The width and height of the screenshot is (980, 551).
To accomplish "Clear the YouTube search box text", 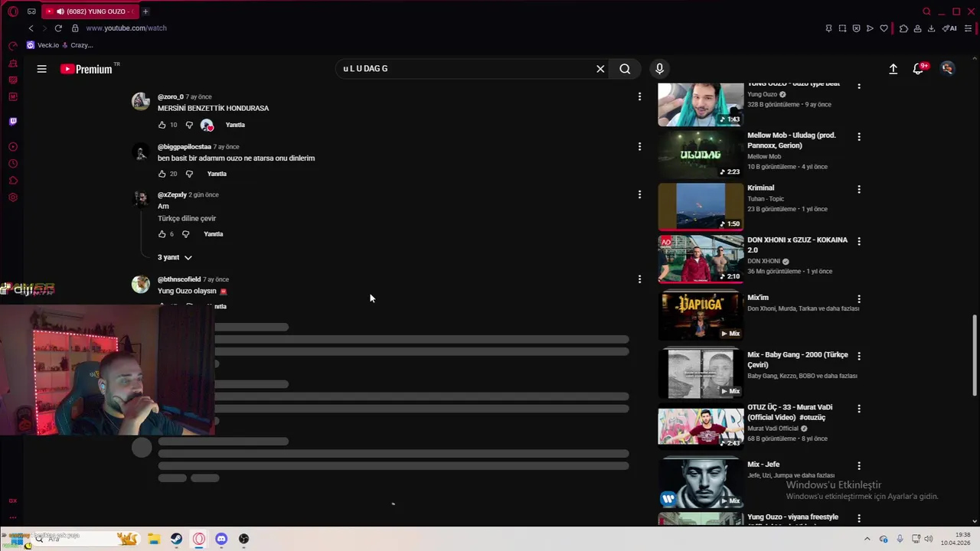I will point(600,69).
